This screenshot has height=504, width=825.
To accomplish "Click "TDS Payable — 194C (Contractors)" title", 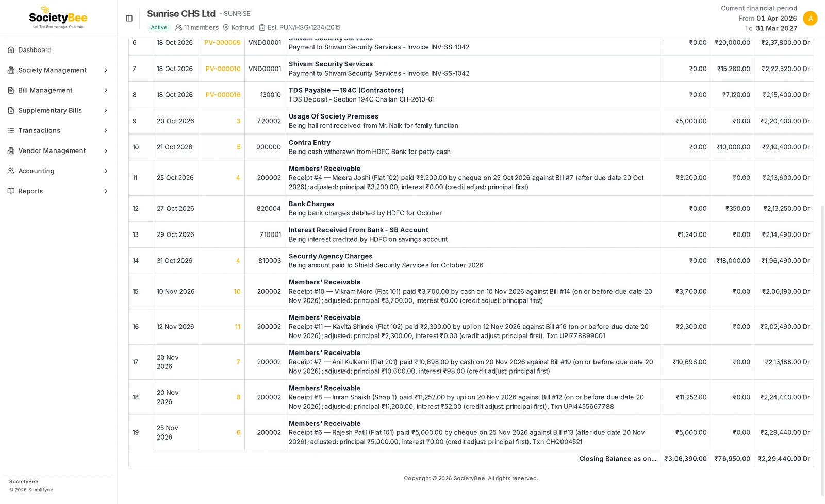I will click(x=346, y=90).
